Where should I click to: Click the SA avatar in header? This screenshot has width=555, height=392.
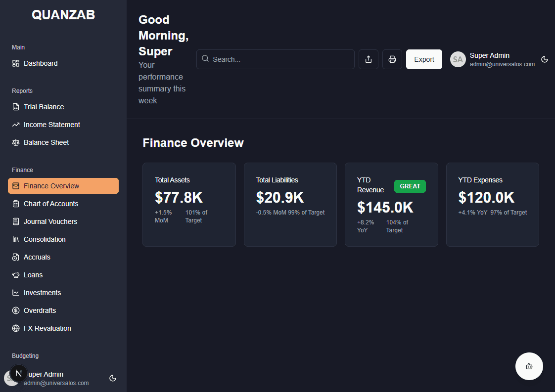pos(458,59)
